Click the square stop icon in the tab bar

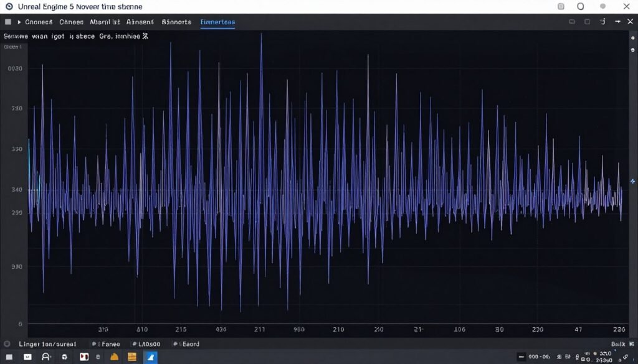coord(8,22)
